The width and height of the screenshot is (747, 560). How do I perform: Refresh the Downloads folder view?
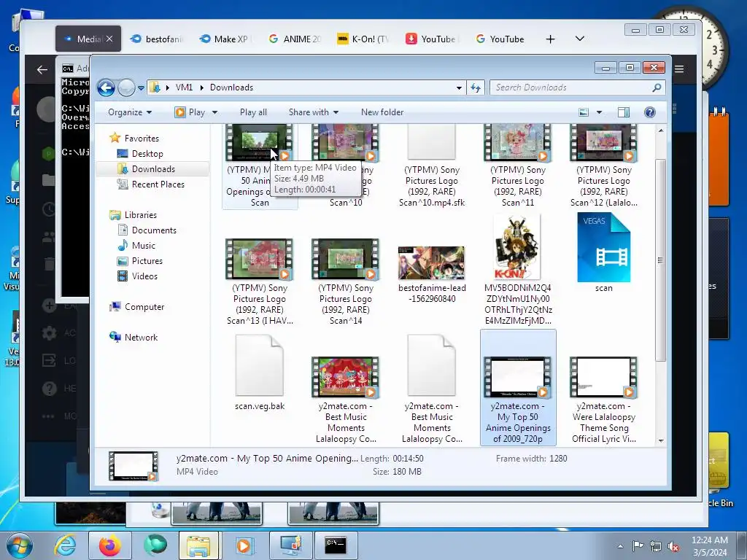[x=476, y=87]
